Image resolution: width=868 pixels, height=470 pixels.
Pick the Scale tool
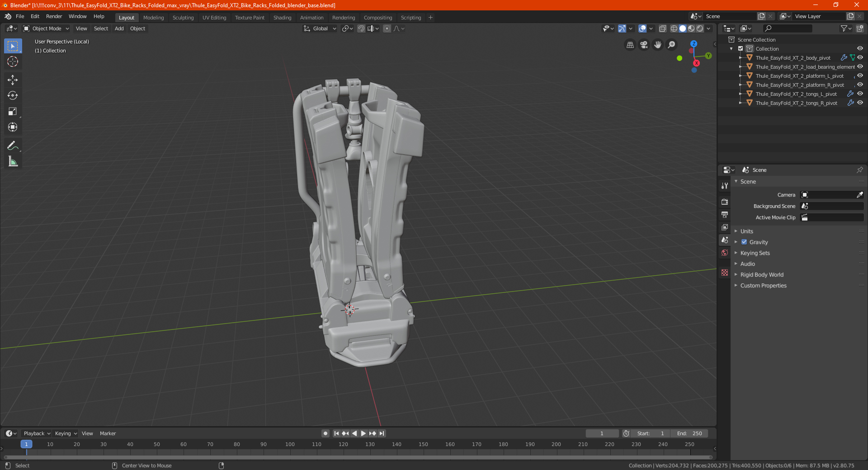pos(13,111)
